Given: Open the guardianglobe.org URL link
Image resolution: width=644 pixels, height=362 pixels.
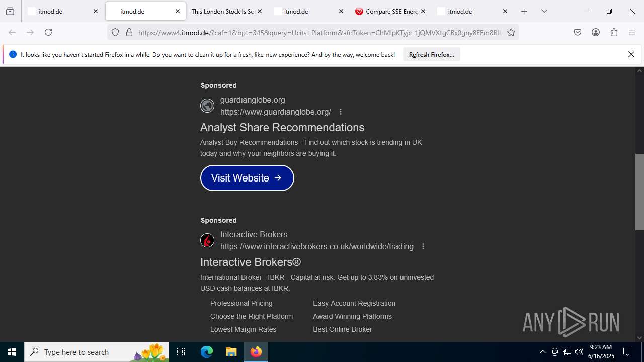Looking at the screenshot, I should click(x=276, y=112).
